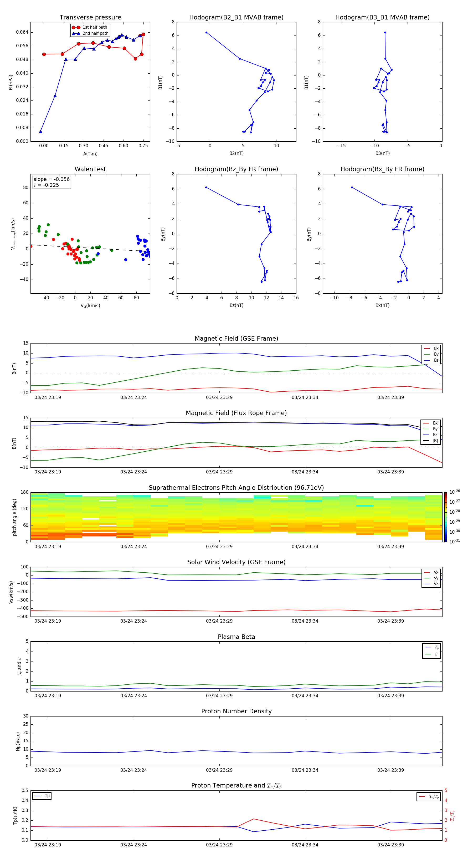Screen dimensions: 473x868
Task: Click 03/24 23:24 tick under pitch angle plot
Action: [134, 547]
